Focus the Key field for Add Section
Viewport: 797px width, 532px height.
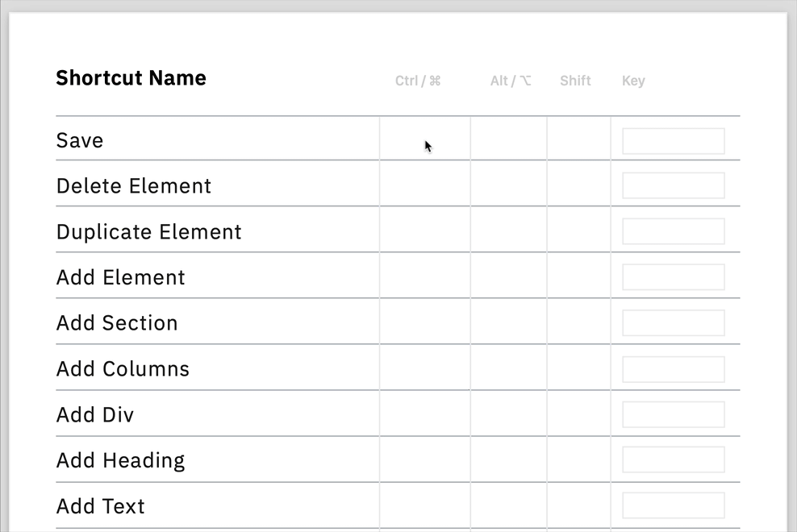[x=674, y=322]
